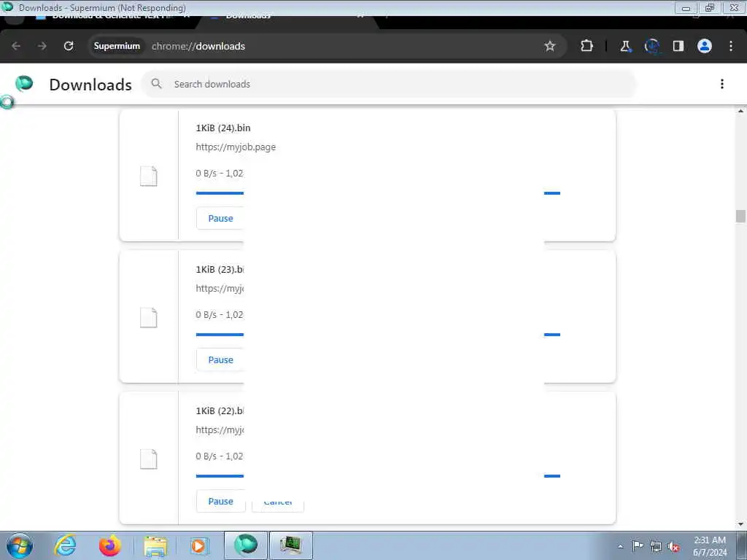Click the file icon of 1KiB (23)
Viewport: 747px width, 560px height.
click(148, 318)
